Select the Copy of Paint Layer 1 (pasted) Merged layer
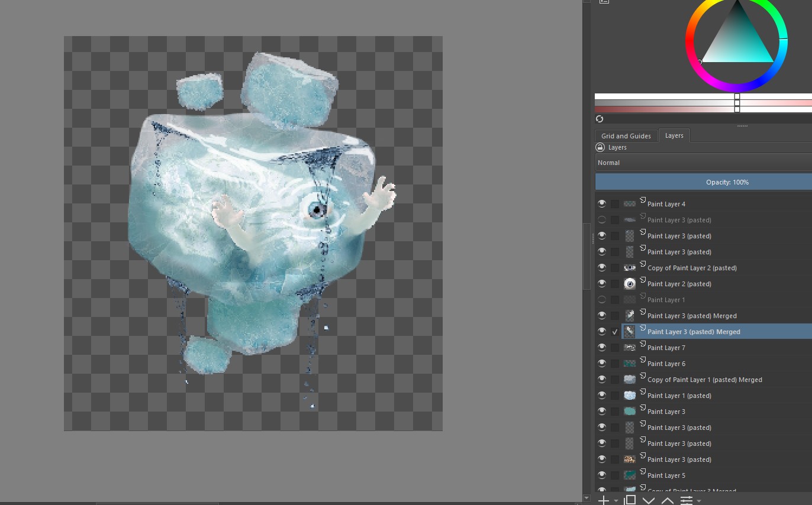Image resolution: width=812 pixels, height=505 pixels. click(x=705, y=380)
